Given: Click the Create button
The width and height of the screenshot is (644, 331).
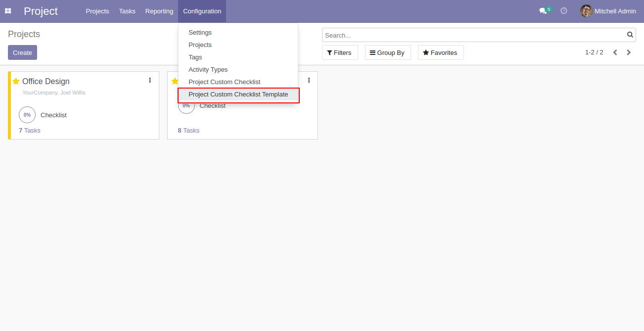Looking at the screenshot, I should (x=22, y=52).
